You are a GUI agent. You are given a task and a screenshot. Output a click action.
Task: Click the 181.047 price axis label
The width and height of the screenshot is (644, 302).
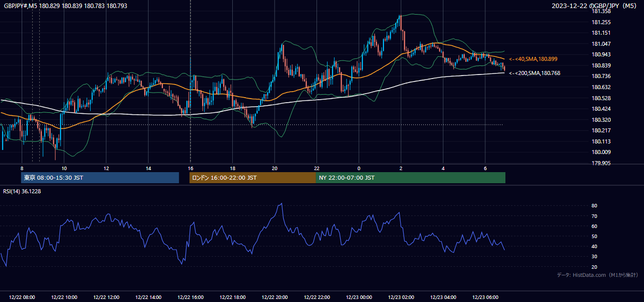(x=602, y=44)
